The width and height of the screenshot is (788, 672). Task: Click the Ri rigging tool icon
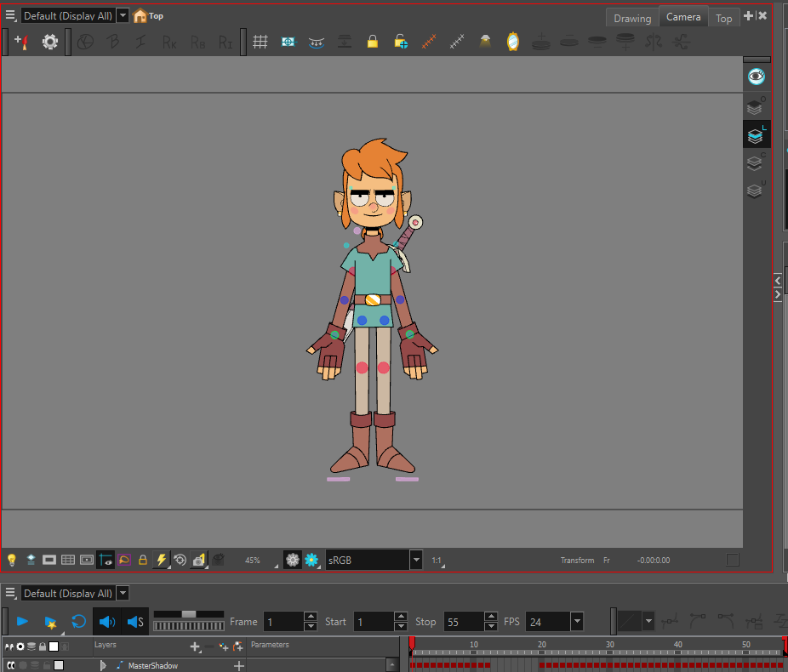226,43
